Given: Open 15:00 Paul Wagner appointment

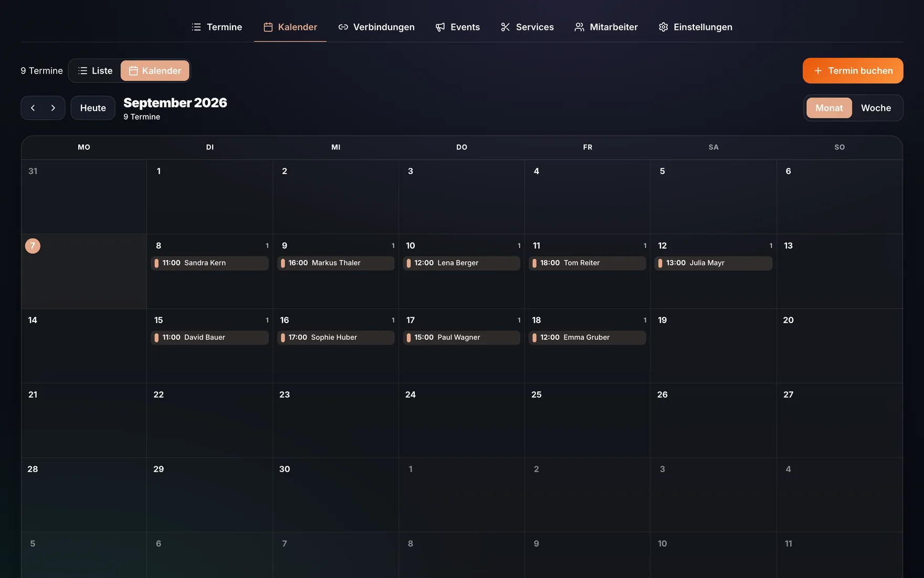Looking at the screenshot, I should click(x=461, y=337).
